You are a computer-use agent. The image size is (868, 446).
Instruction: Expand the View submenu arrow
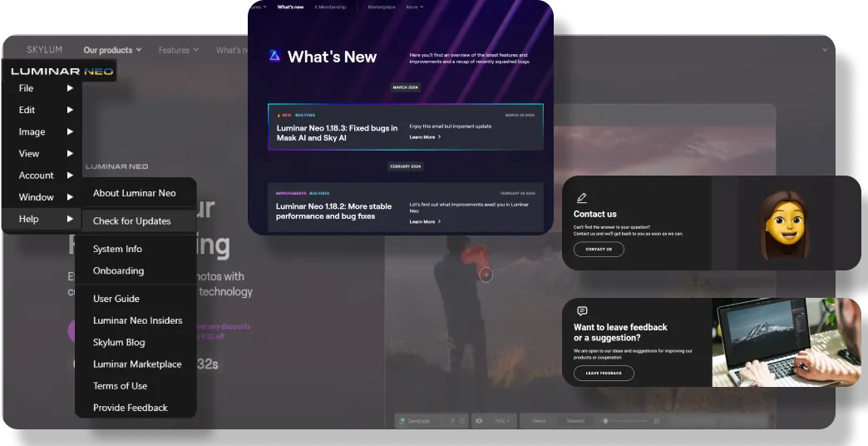pos(71,153)
